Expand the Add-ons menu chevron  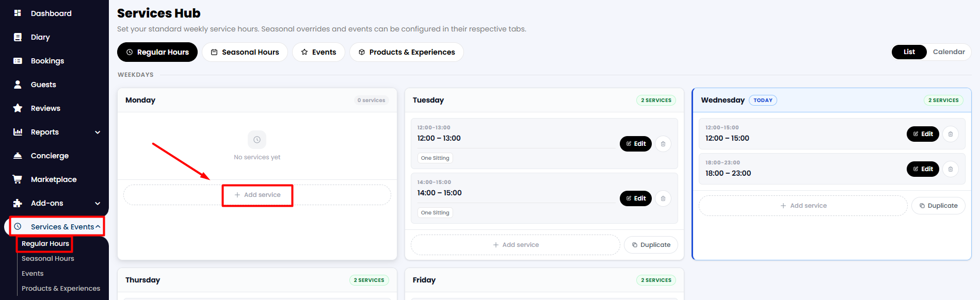98,204
